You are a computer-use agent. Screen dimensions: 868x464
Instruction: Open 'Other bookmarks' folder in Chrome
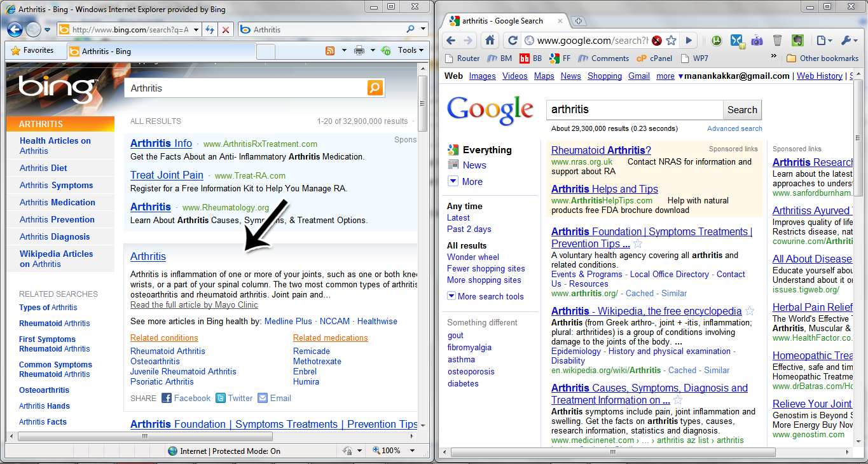(x=822, y=58)
